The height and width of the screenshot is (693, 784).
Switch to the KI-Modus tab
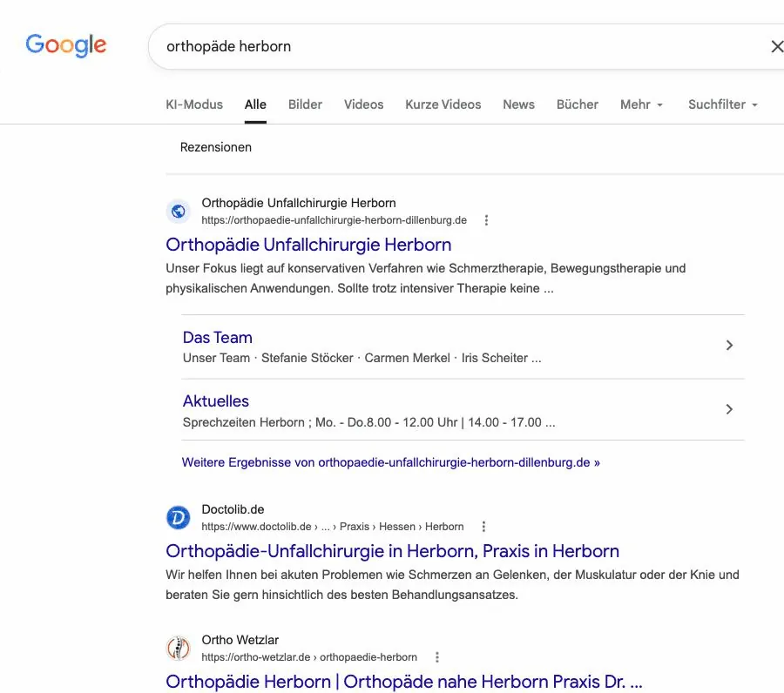tap(194, 104)
